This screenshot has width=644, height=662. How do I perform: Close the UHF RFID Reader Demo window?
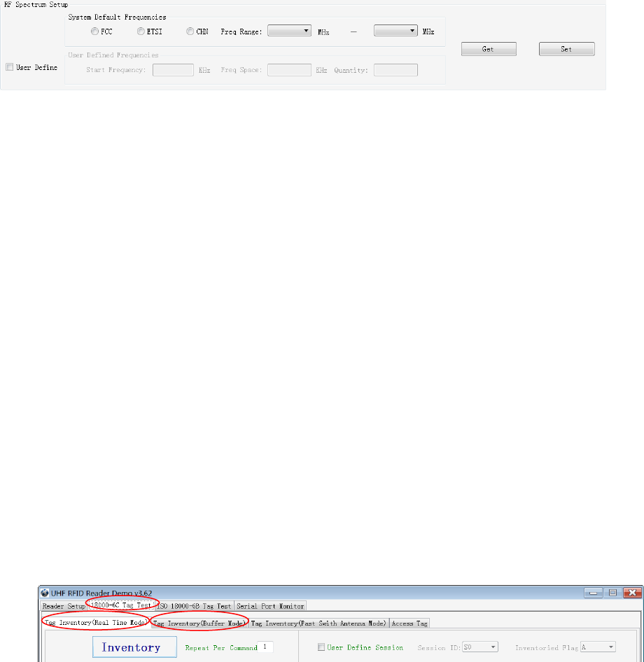click(x=633, y=593)
